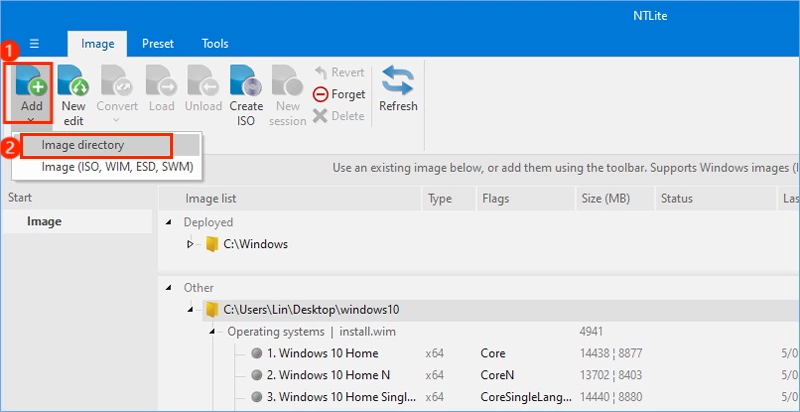Click the red Forget icon
Image resolution: width=800 pixels, height=412 pixels.
tap(320, 94)
